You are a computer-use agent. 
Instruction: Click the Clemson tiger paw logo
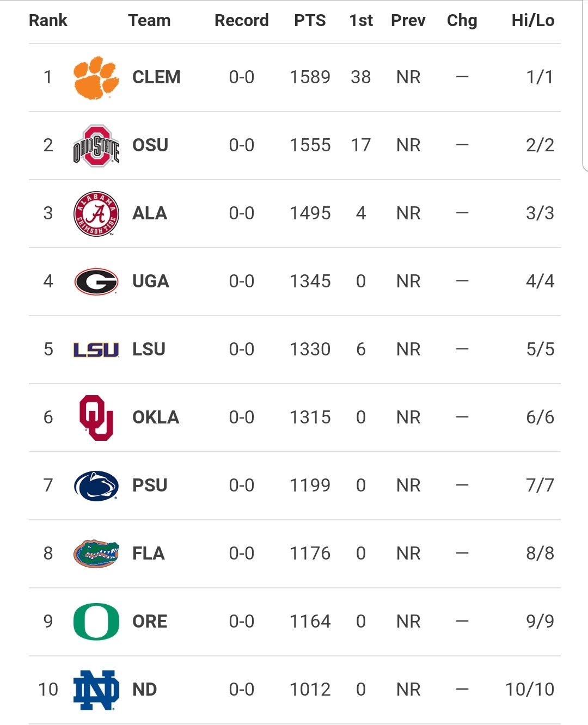tap(96, 77)
